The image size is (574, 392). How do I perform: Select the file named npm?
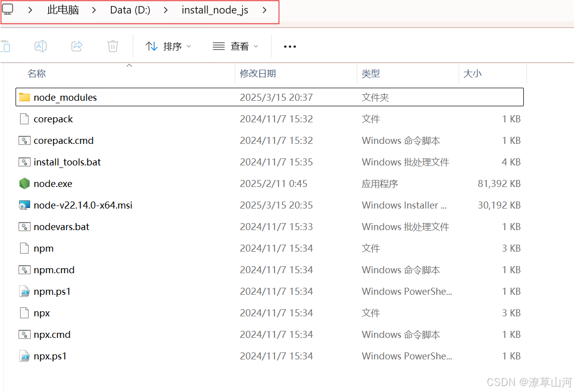(x=44, y=249)
